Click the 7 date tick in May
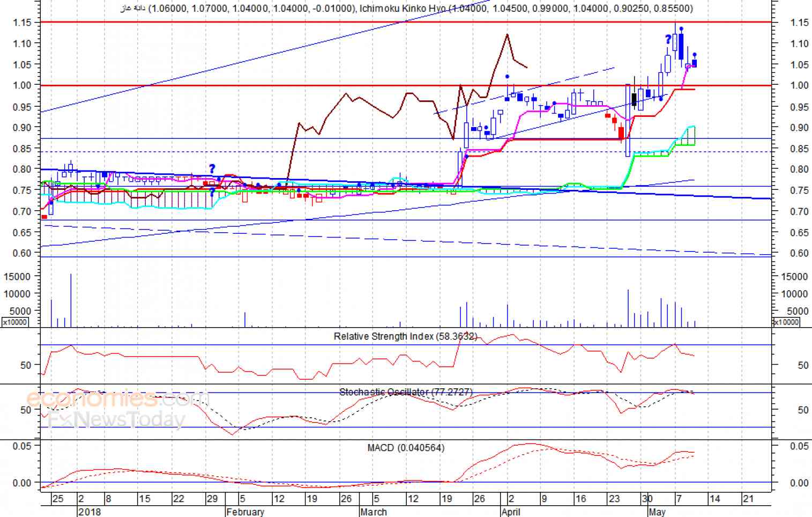This screenshot has width=812, height=517. pos(678,499)
